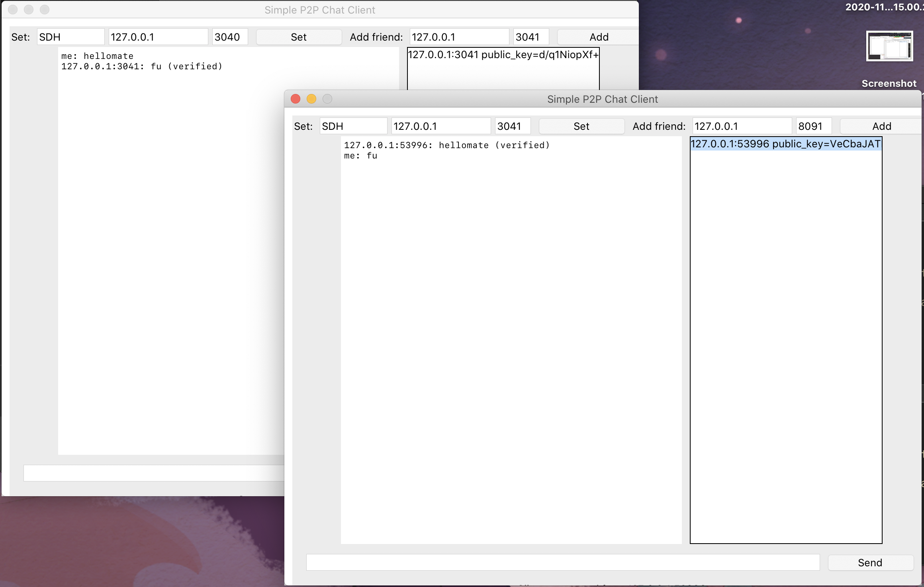Click the friend port field showing 8091
Image resolution: width=924 pixels, height=587 pixels.
pyautogui.click(x=813, y=126)
